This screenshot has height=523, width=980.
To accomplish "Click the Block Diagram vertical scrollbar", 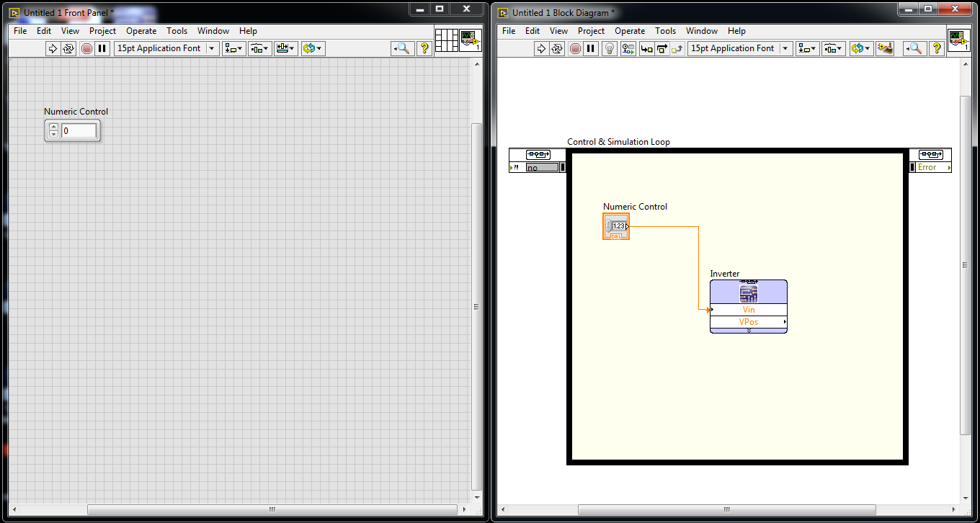I will tap(966, 264).
